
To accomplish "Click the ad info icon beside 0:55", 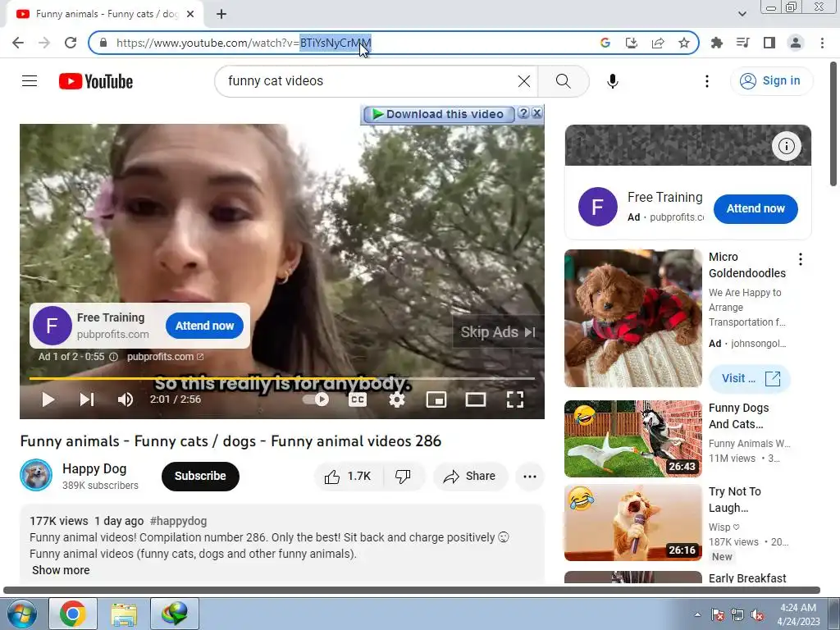I will click(x=113, y=357).
